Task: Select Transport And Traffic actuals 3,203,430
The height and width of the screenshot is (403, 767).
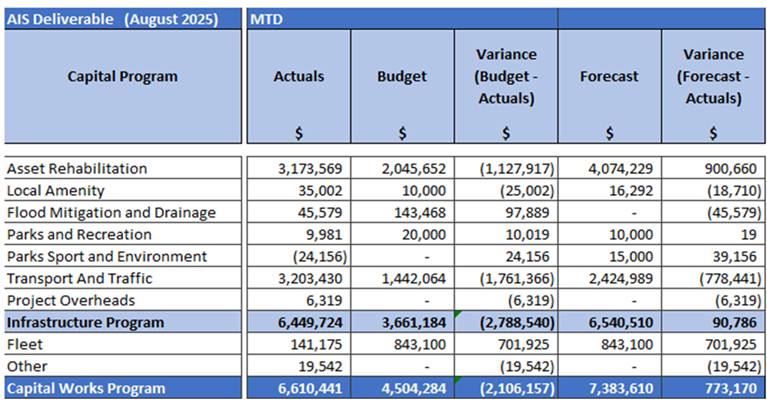Action: [299, 278]
